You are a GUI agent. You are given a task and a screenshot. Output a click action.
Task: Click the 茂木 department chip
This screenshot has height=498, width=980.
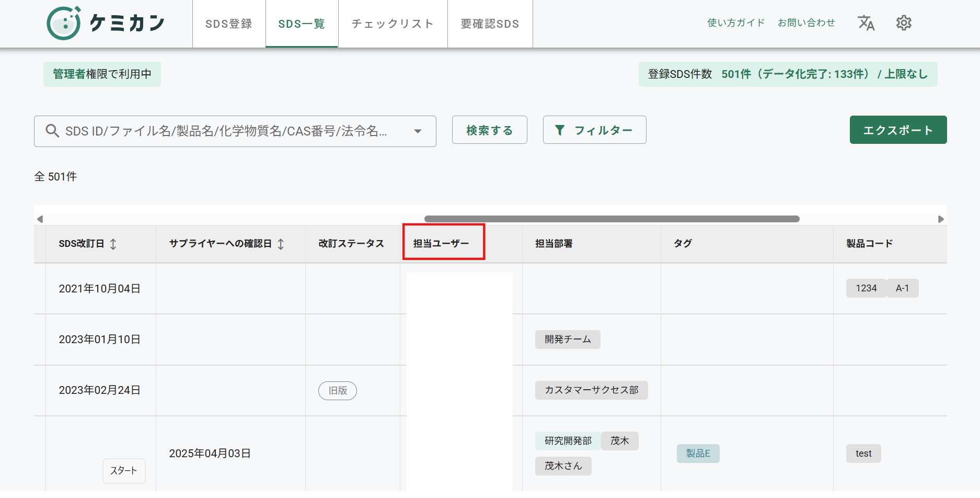coord(620,441)
